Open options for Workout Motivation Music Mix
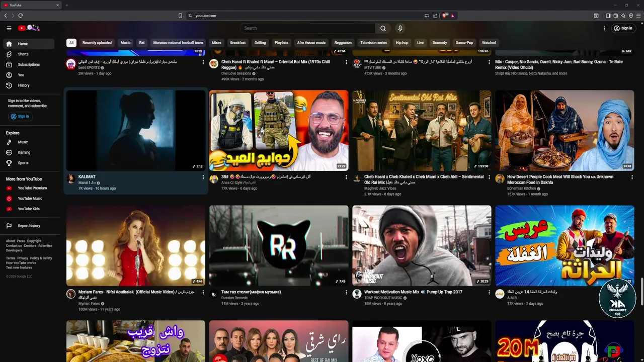This screenshot has height=362, width=644. (489, 292)
